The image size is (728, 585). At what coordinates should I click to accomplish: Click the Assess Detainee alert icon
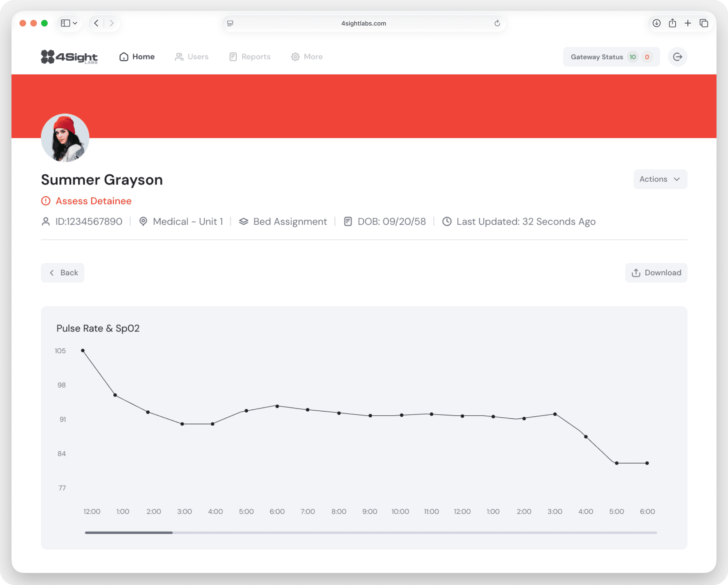(46, 201)
